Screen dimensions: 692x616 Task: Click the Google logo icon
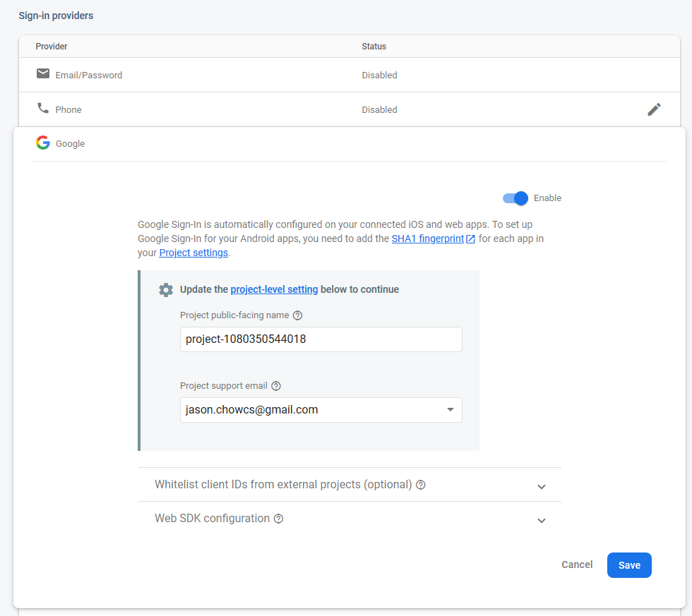(43, 143)
